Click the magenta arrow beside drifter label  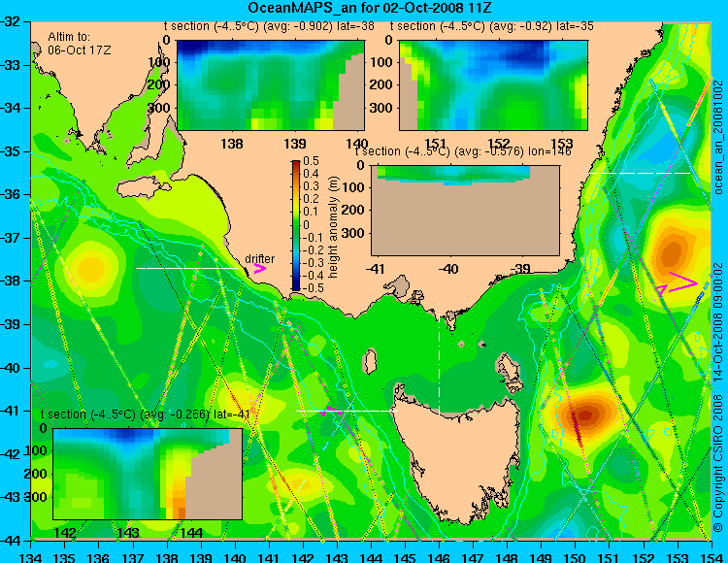260,268
